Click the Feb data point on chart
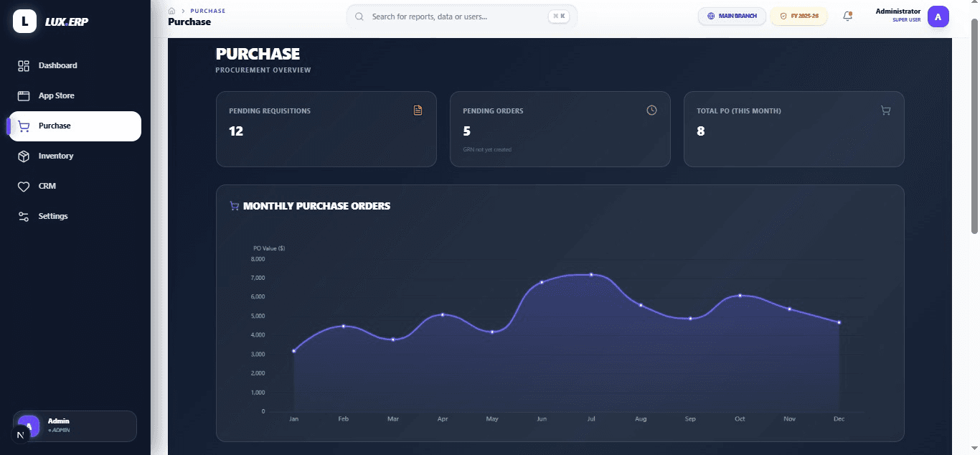The image size is (980, 455). 344,326
